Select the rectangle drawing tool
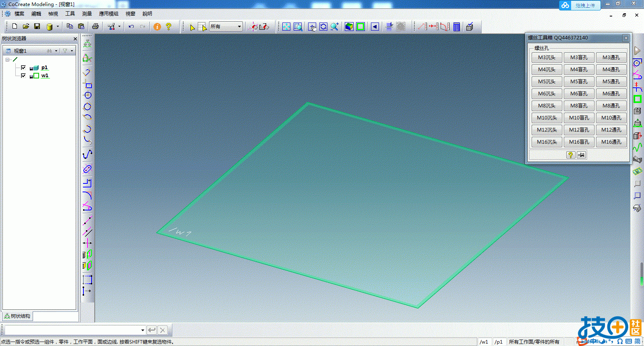Image resolution: width=644 pixels, height=346 pixels. click(x=87, y=84)
